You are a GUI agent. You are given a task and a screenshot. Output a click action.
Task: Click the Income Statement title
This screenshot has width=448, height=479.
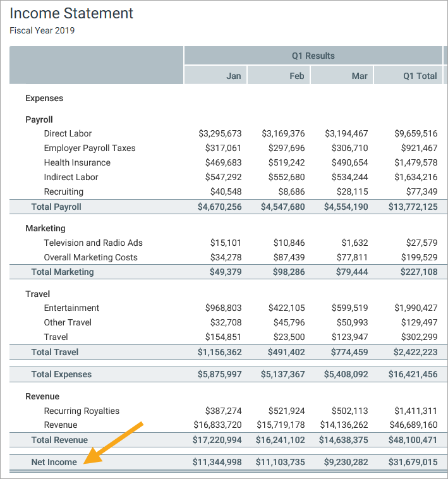(x=71, y=13)
